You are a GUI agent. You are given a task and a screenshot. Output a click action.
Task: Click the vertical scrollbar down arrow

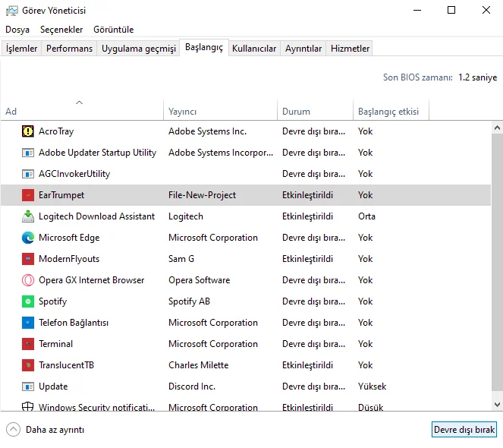[x=497, y=405]
